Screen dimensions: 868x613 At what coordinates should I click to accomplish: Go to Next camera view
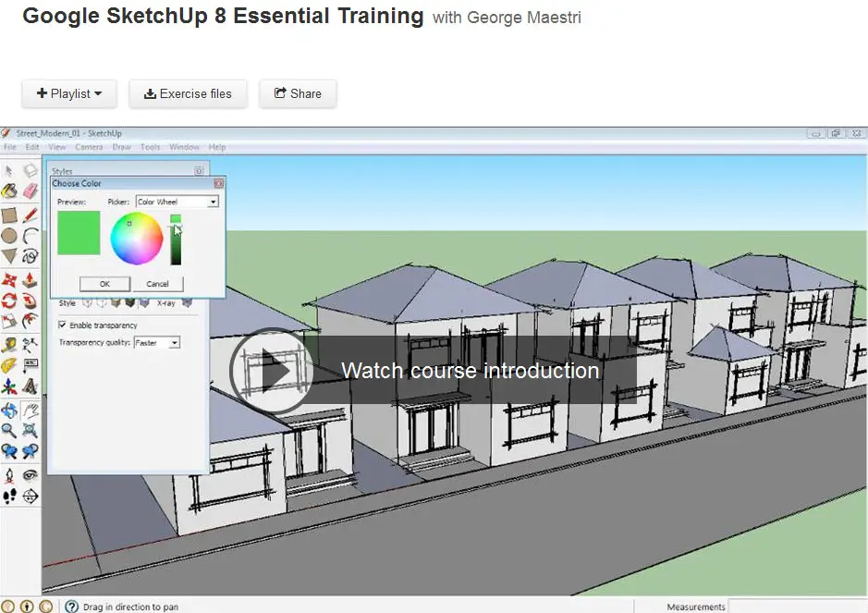tap(30, 451)
